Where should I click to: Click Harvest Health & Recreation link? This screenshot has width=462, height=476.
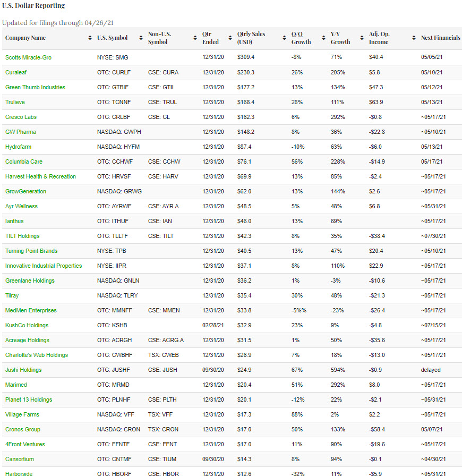click(x=40, y=176)
